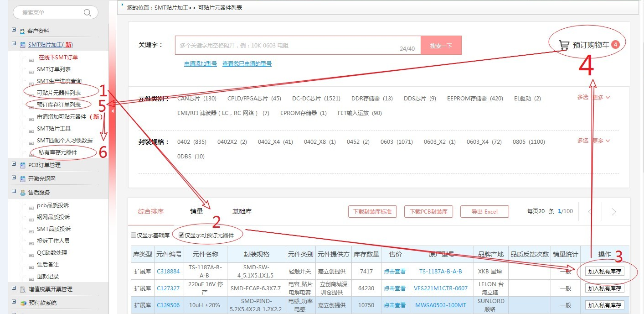Open the component link C318884
The width and height of the screenshot is (644, 314).
(168, 272)
